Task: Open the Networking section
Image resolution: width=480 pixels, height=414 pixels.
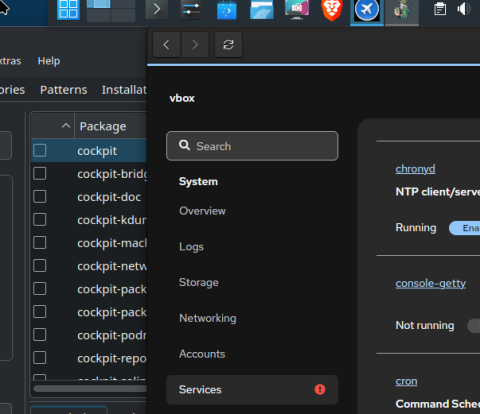Action: tap(208, 318)
